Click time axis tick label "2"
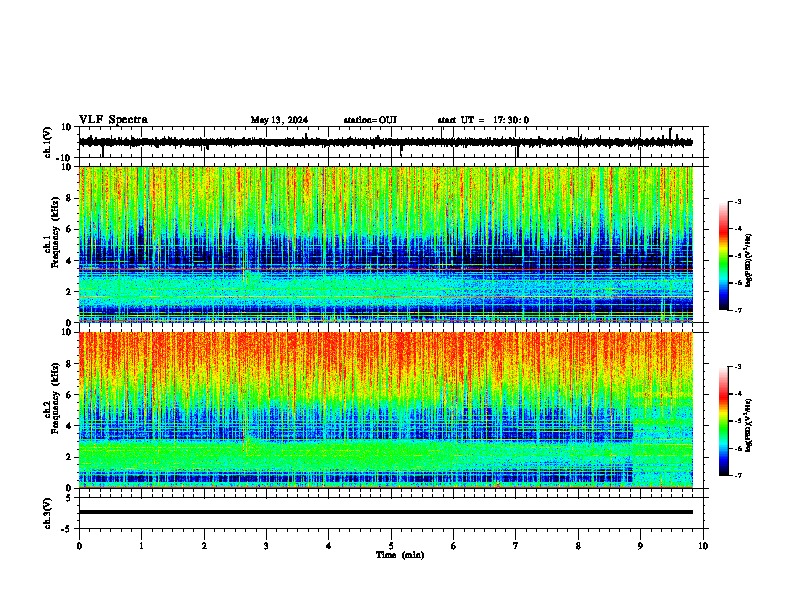The width and height of the screenshot is (792, 612). 204,546
